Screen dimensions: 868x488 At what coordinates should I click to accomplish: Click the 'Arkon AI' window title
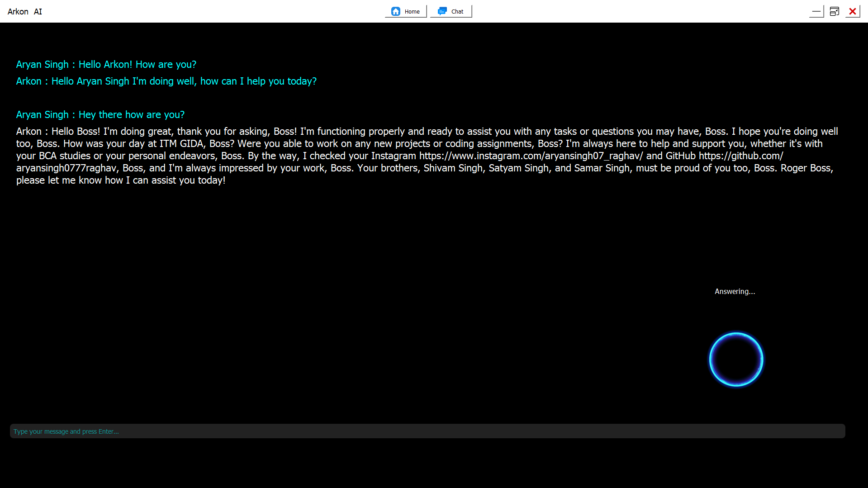[x=25, y=12]
